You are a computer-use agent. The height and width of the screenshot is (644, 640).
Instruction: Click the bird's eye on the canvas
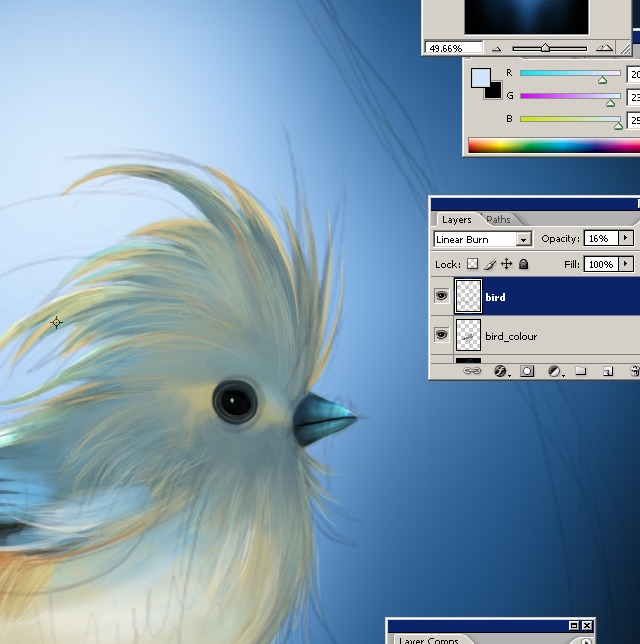pyautogui.click(x=235, y=402)
